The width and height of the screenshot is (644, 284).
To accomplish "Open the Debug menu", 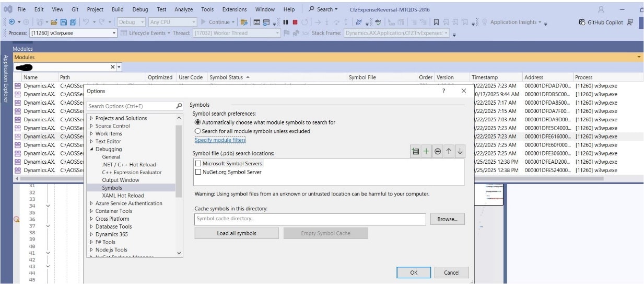I will (139, 9).
